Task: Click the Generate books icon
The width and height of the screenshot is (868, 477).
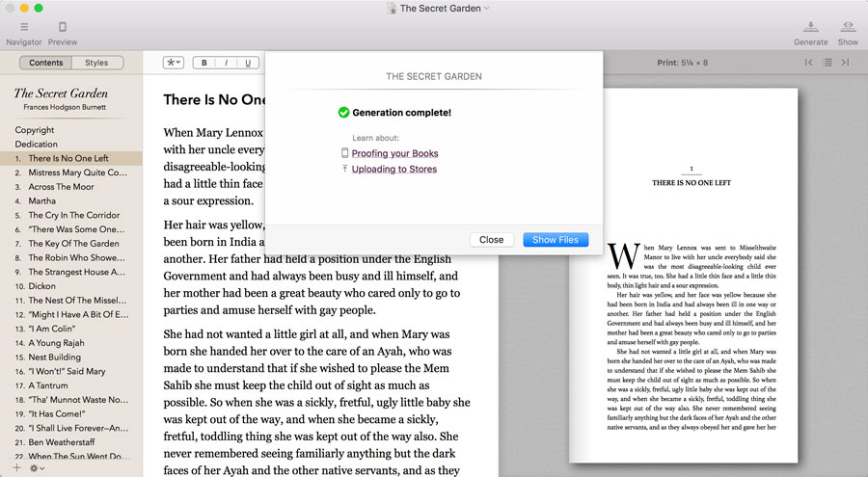Action: pyautogui.click(x=810, y=27)
